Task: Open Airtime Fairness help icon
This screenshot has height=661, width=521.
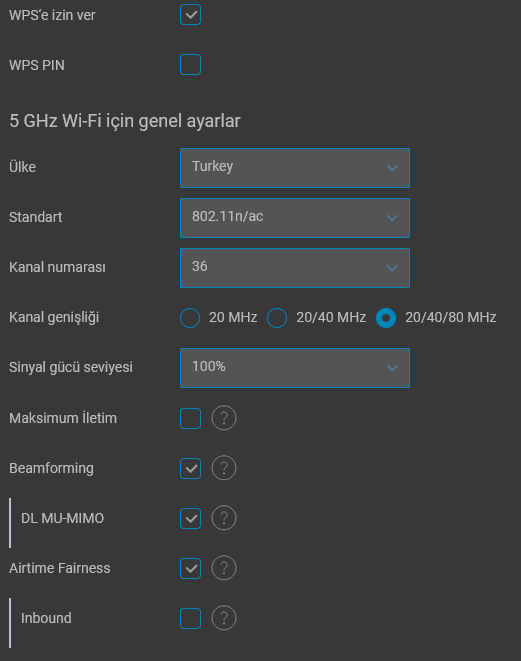Action: (x=224, y=568)
